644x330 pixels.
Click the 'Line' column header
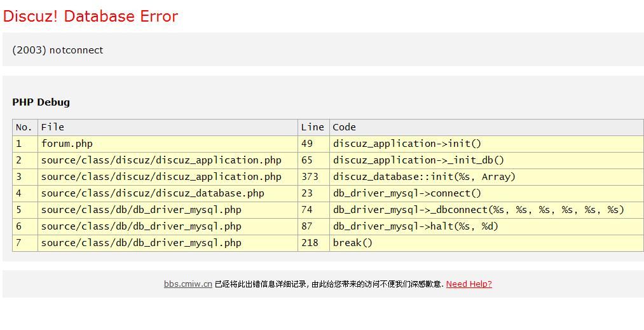coord(313,127)
